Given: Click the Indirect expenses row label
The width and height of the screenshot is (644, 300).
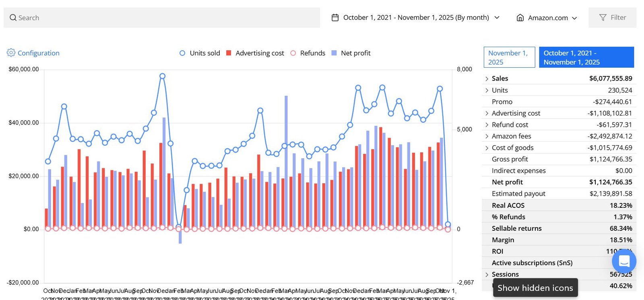Looking at the screenshot, I should 518,171.
